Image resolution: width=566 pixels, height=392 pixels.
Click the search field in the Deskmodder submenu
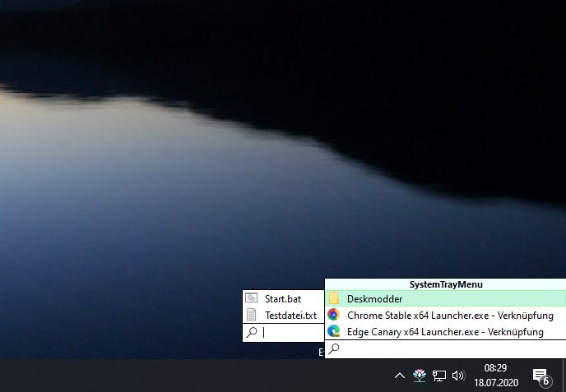291,332
